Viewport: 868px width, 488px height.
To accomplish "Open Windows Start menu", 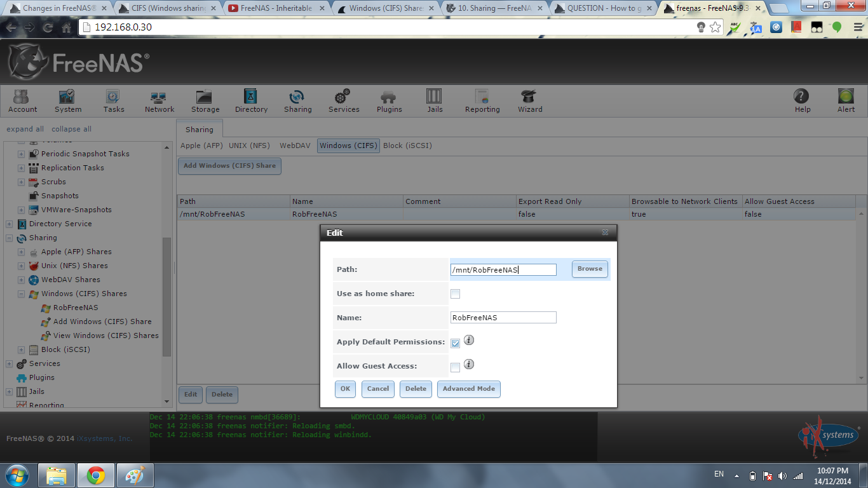I will click(17, 475).
